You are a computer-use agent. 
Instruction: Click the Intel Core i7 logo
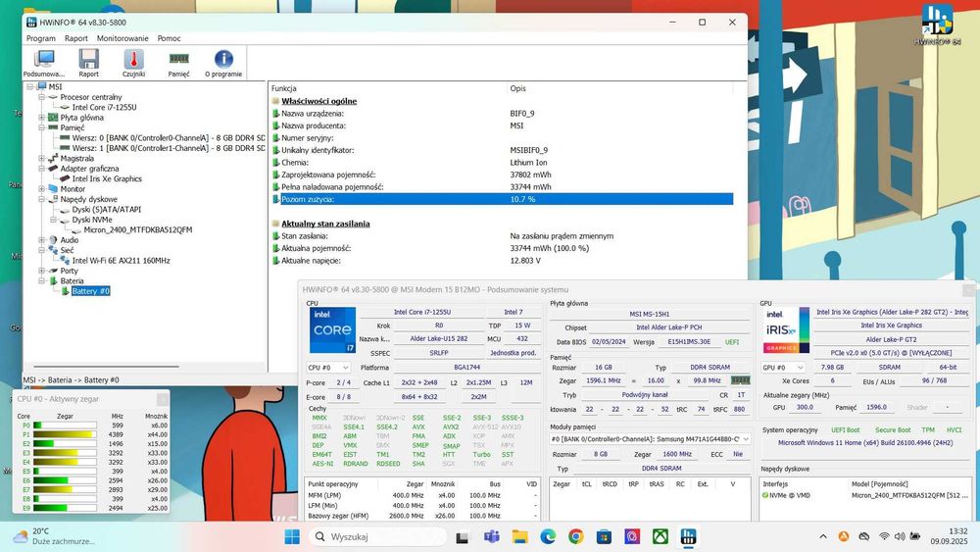click(x=332, y=330)
